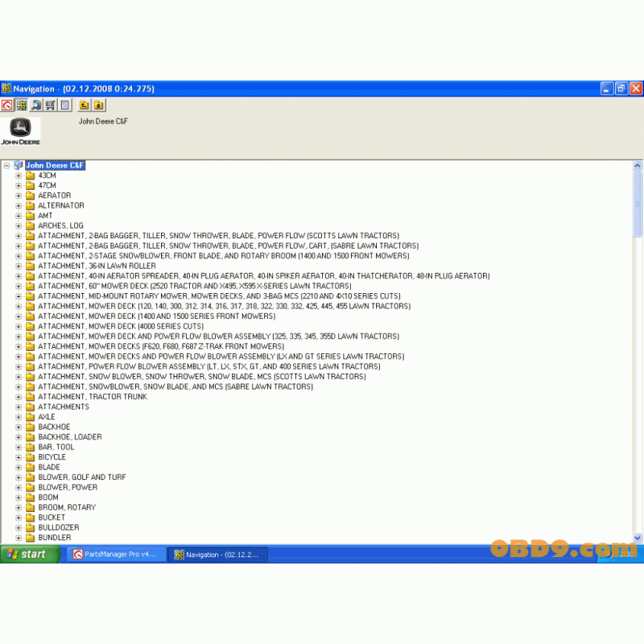
Task: Click the John Deere logo image
Action: tap(21, 131)
